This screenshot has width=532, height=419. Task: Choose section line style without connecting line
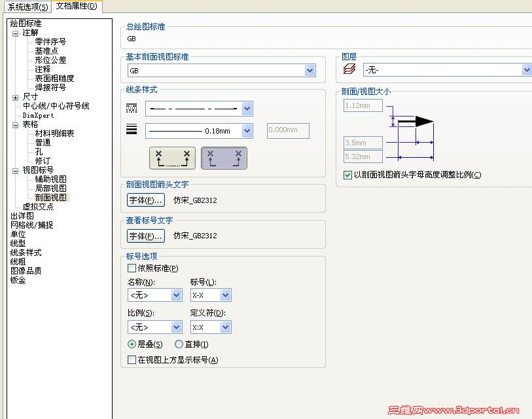coord(224,158)
